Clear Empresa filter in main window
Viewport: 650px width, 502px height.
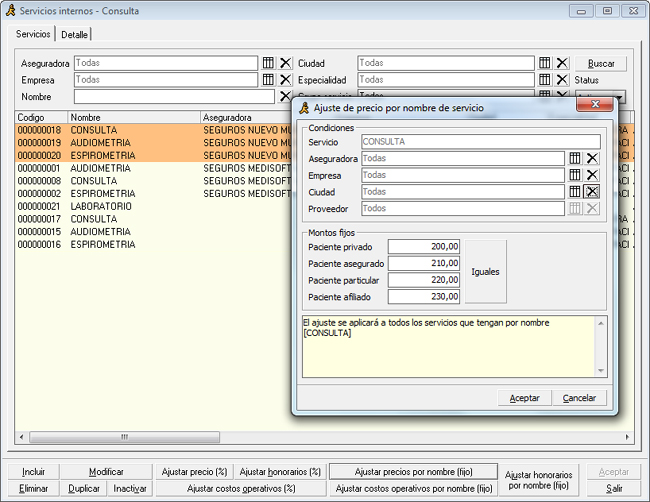285,80
